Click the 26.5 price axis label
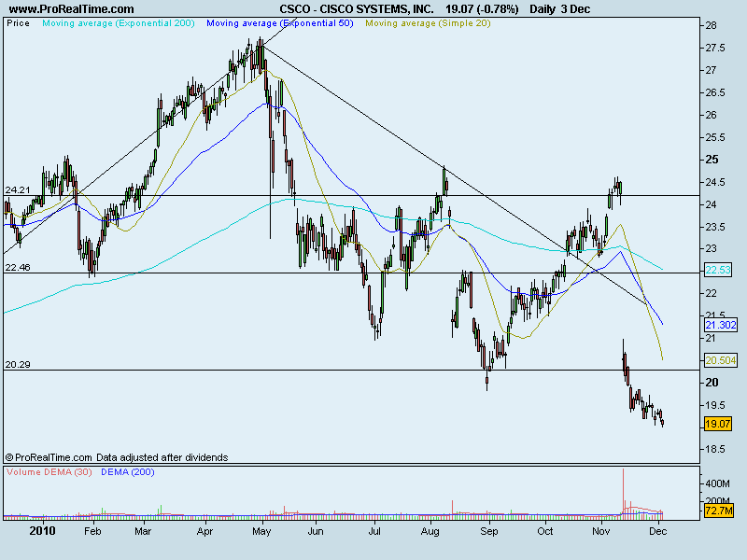 (714, 92)
